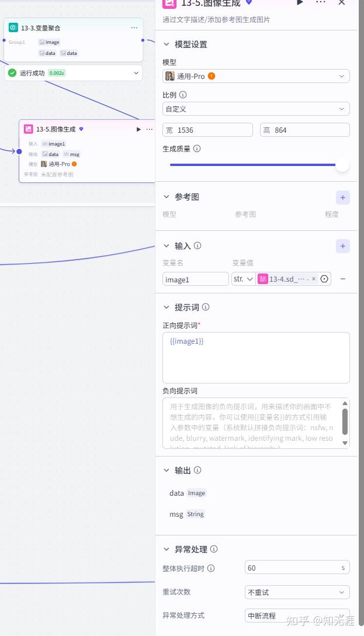Image resolution: width=364 pixels, height=636 pixels.
Task: Click the height field showing 864
Action: [305, 130]
